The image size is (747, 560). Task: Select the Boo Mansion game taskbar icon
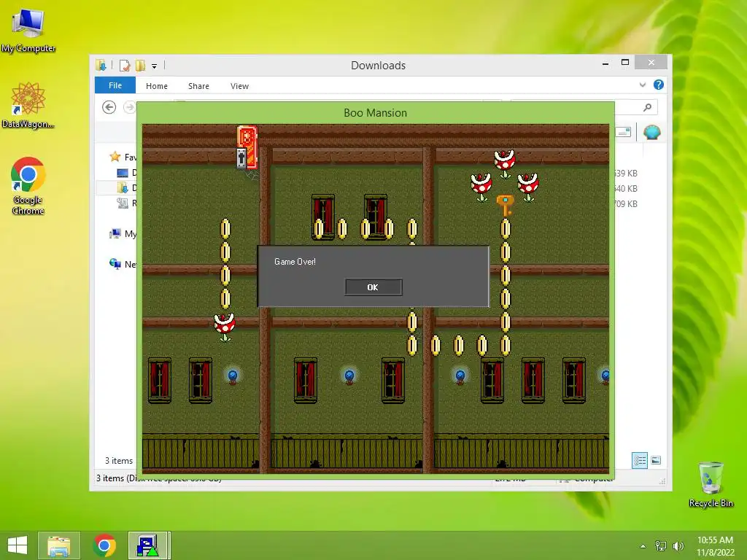149,545
